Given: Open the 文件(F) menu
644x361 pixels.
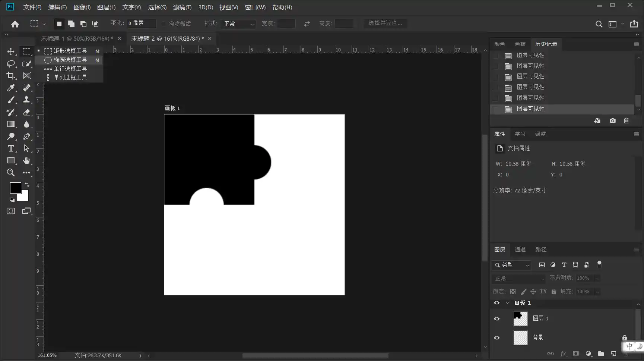Looking at the screenshot, I should click(x=32, y=7).
